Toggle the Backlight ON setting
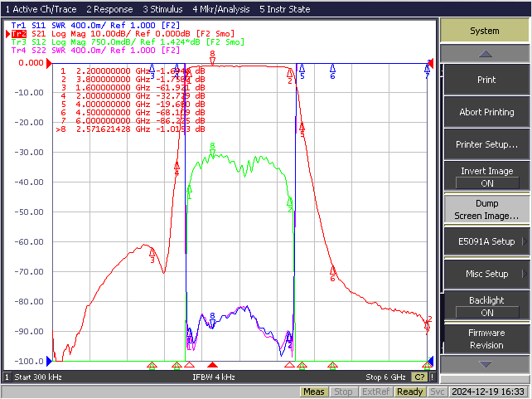 486,306
